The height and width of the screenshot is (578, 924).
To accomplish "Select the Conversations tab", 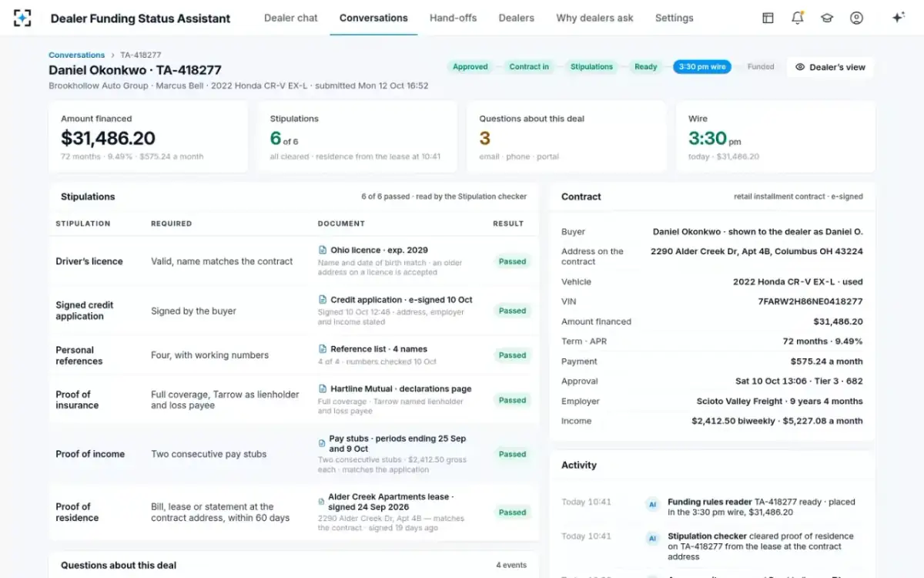I will pyautogui.click(x=373, y=18).
